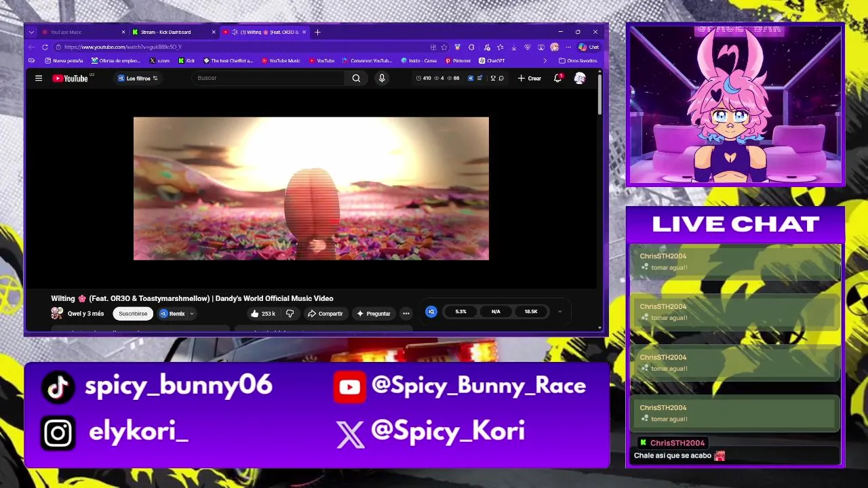868x488 pixels.
Task: Open the browser three-dot settings menu
Action: (x=568, y=47)
